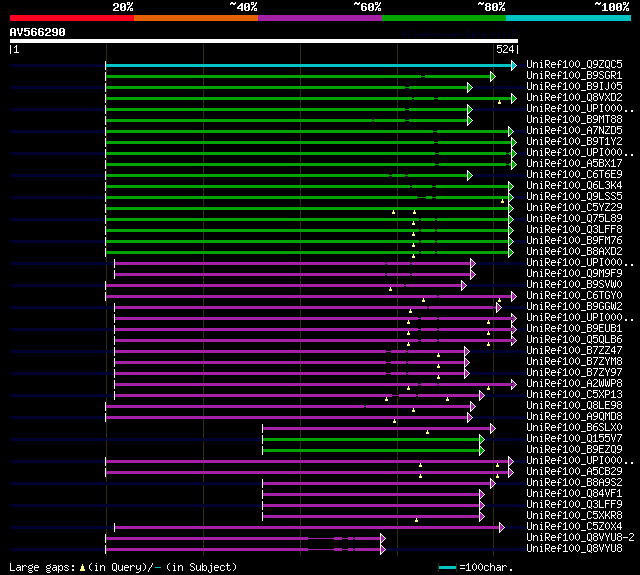Viewport: 640px width, 575px height.
Task: Click the UniRef100_B7ZZ47 entry
Action: click(574, 351)
